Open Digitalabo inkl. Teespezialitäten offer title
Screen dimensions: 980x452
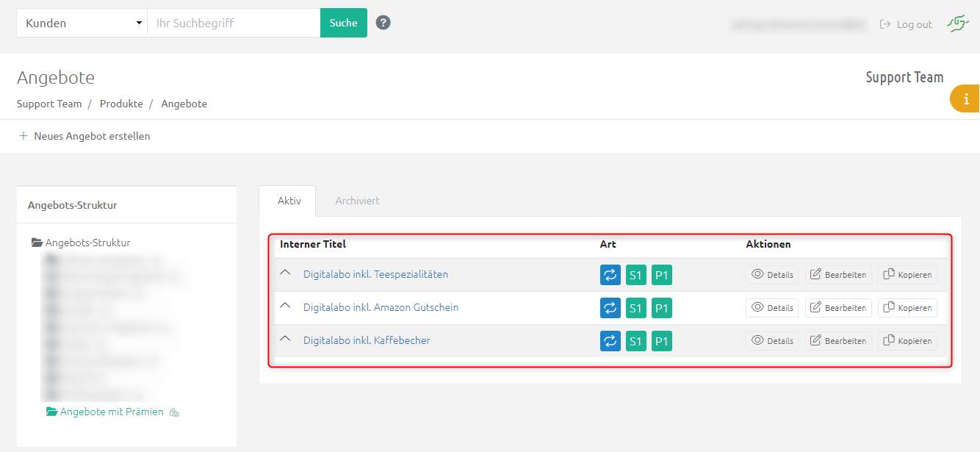tap(375, 274)
